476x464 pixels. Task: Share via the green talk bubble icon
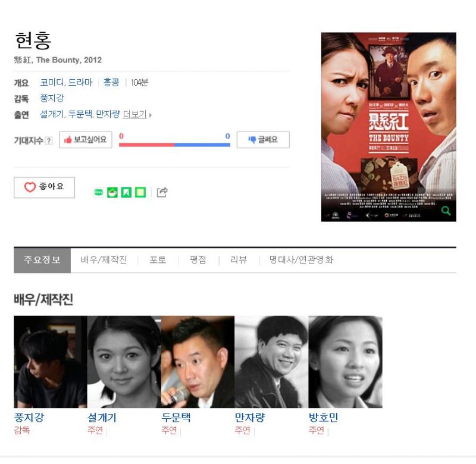(x=99, y=193)
